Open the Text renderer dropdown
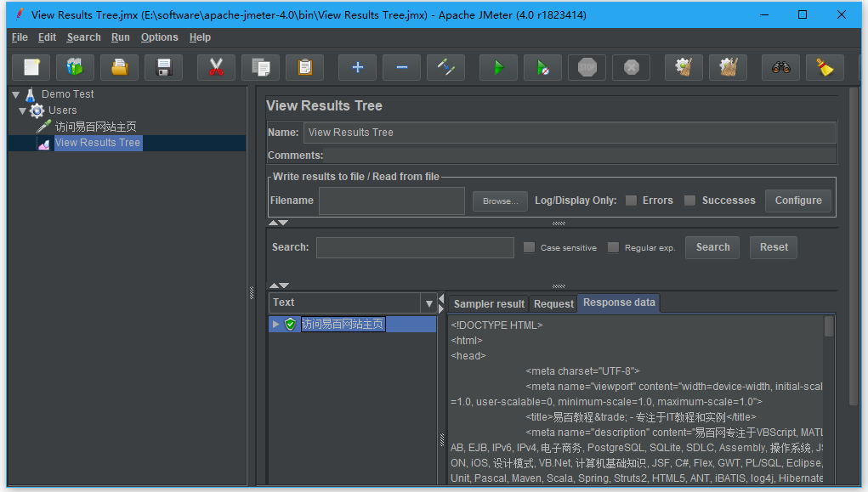The image size is (868, 492). pyautogui.click(x=428, y=303)
